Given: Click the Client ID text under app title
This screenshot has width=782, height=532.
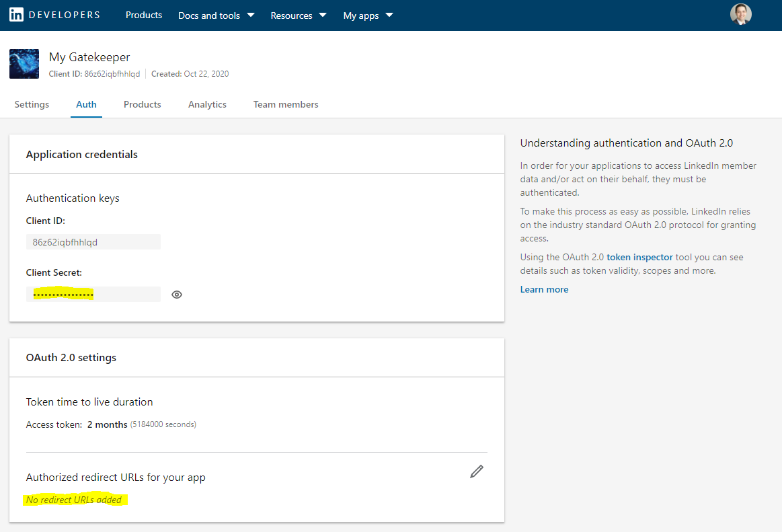Looking at the screenshot, I should click(x=94, y=74).
